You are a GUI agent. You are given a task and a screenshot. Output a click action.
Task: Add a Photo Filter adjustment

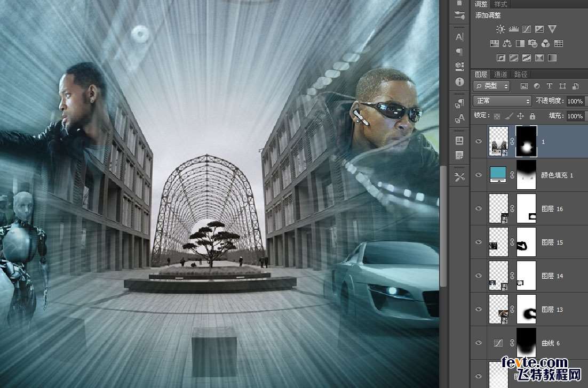click(533, 44)
